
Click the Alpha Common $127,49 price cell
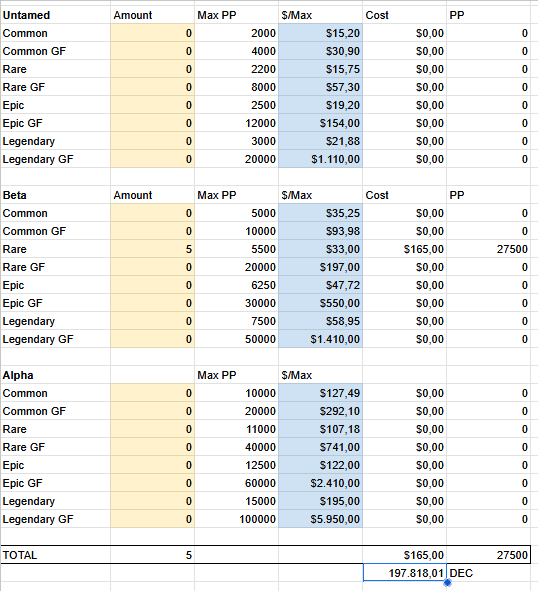(320, 393)
